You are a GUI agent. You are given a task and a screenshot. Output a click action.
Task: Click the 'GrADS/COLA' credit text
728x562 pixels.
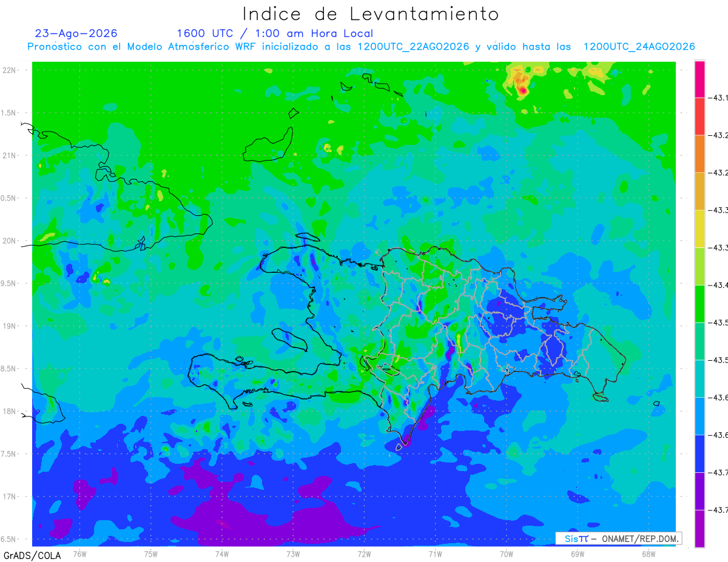[32, 555]
